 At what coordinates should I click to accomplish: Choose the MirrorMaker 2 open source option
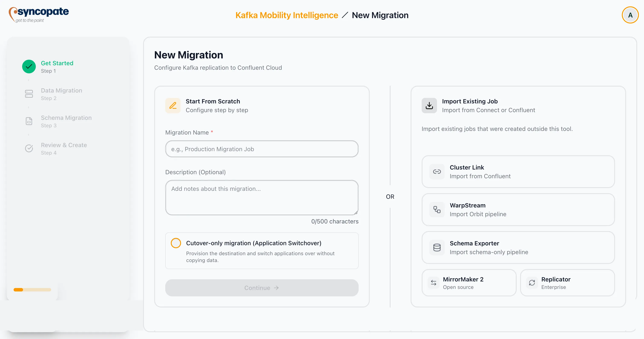[469, 283]
